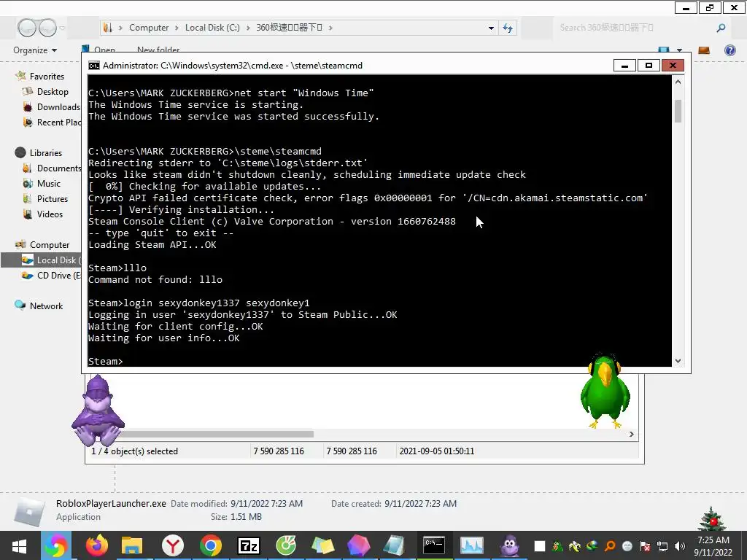This screenshot has height=560, width=747.
Task: Open 7-Zip File Manager taskbar icon
Action: [x=249, y=545]
